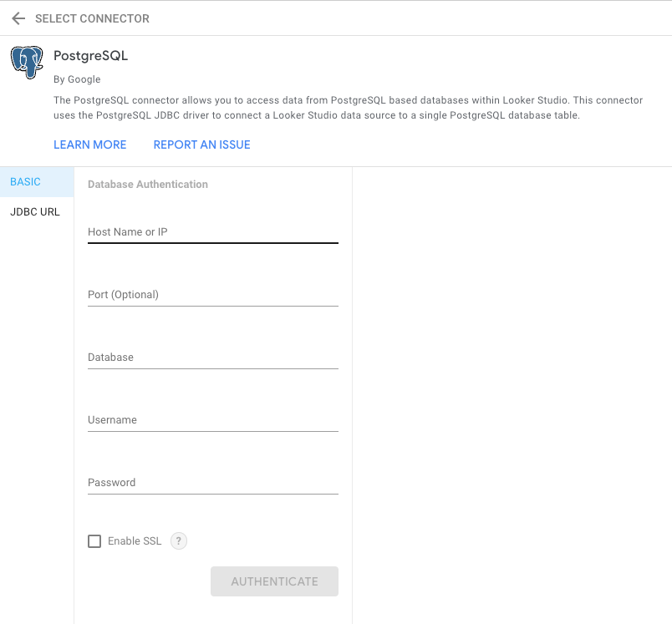Click the Database Authentication heading

pyautogui.click(x=148, y=185)
